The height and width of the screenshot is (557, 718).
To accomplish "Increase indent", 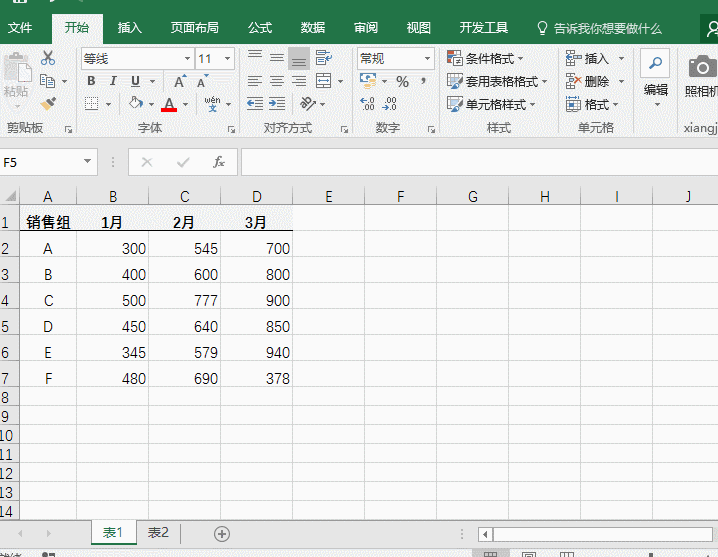I will 277,104.
